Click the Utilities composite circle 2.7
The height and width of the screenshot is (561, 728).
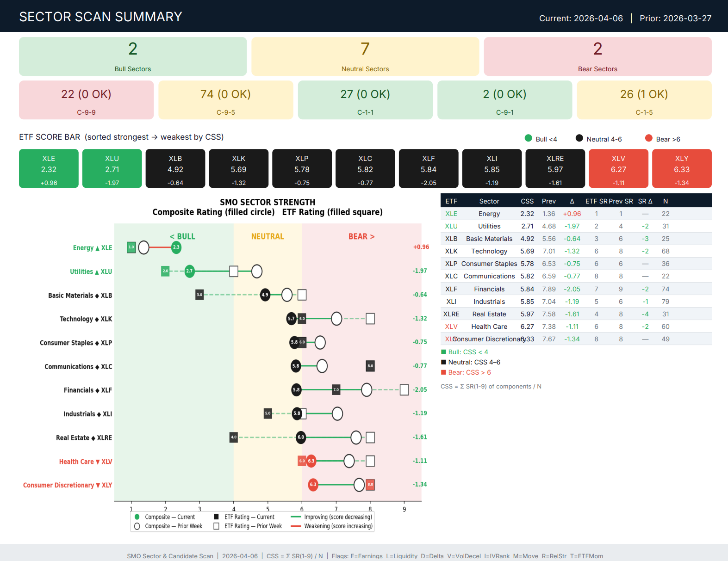click(189, 271)
